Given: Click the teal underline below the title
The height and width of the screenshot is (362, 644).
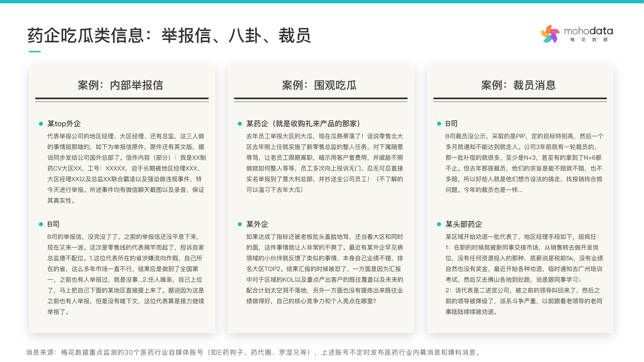Looking at the screenshot, I should pos(35,51).
